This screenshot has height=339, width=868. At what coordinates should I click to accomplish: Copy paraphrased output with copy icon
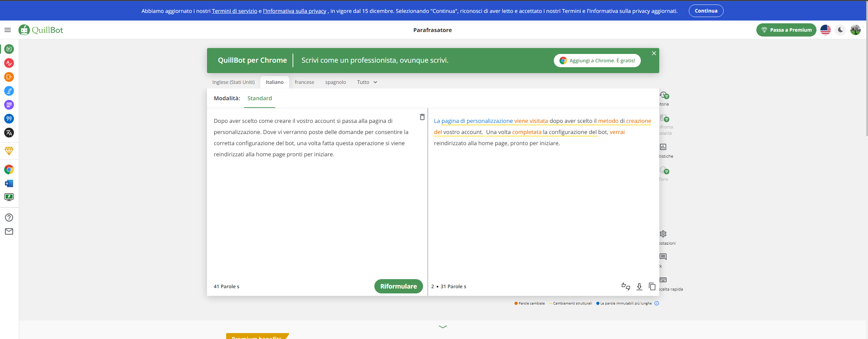652,286
